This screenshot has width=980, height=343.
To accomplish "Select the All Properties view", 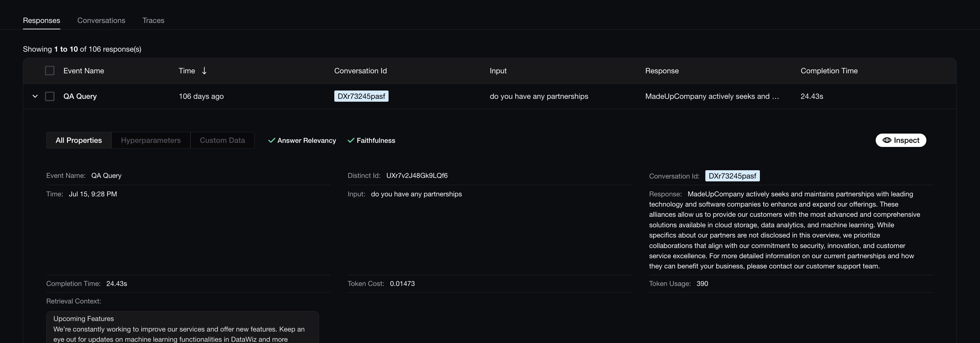I will [79, 140].
